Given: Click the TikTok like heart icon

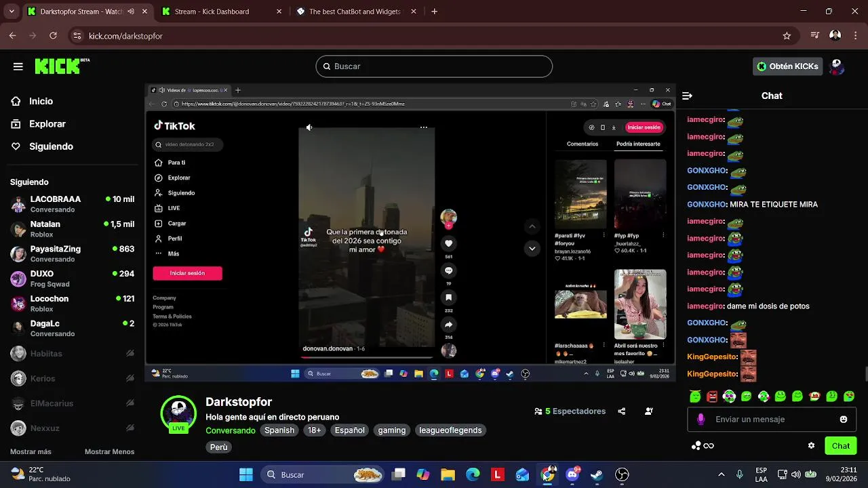Looking at the screenshot, I should click(x=448, y=243).
